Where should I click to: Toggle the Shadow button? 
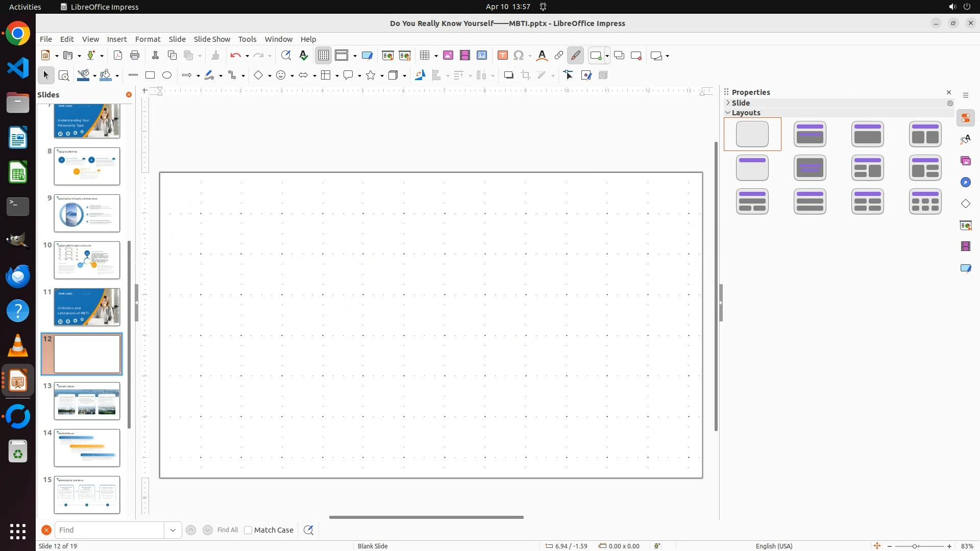click(508, 76)
